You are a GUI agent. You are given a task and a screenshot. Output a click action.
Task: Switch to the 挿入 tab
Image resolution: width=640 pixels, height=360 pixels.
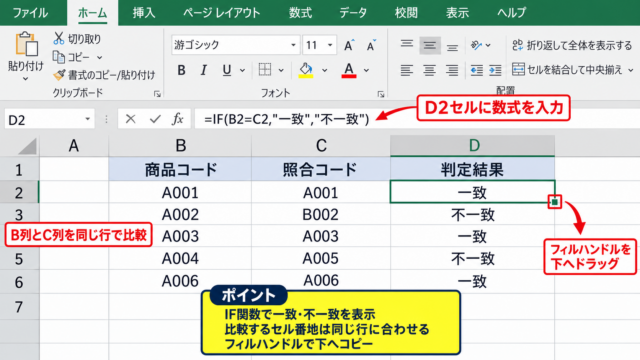tap(144, 13)
